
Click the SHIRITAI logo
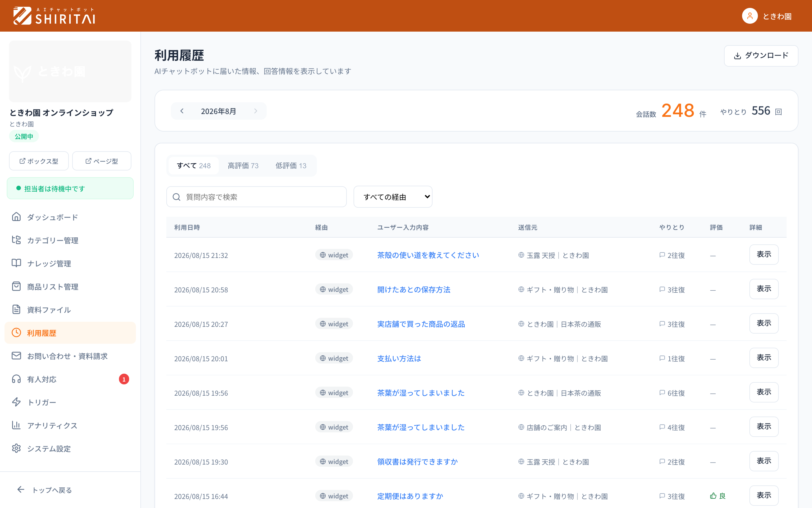54,16
